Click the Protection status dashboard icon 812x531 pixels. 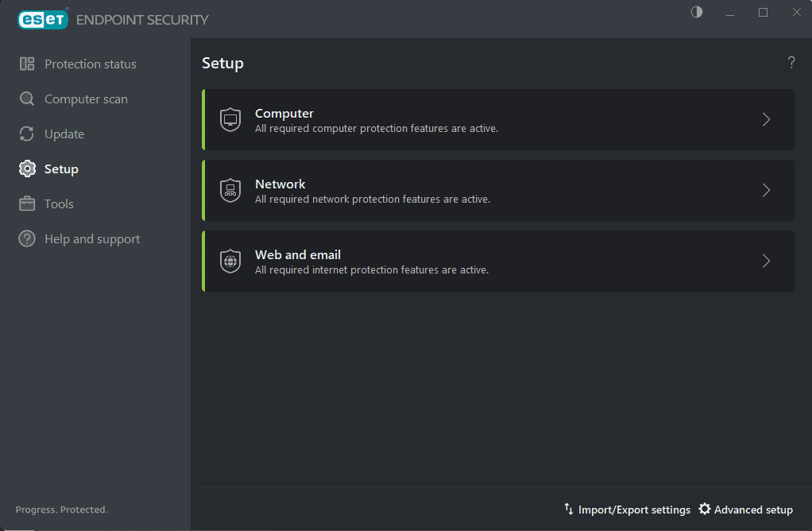27,64
